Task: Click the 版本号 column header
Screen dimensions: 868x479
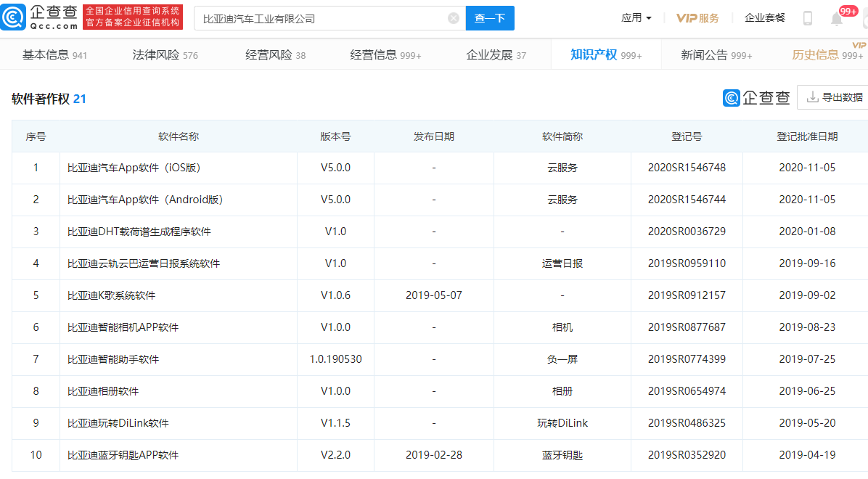Action: point(335,136)
